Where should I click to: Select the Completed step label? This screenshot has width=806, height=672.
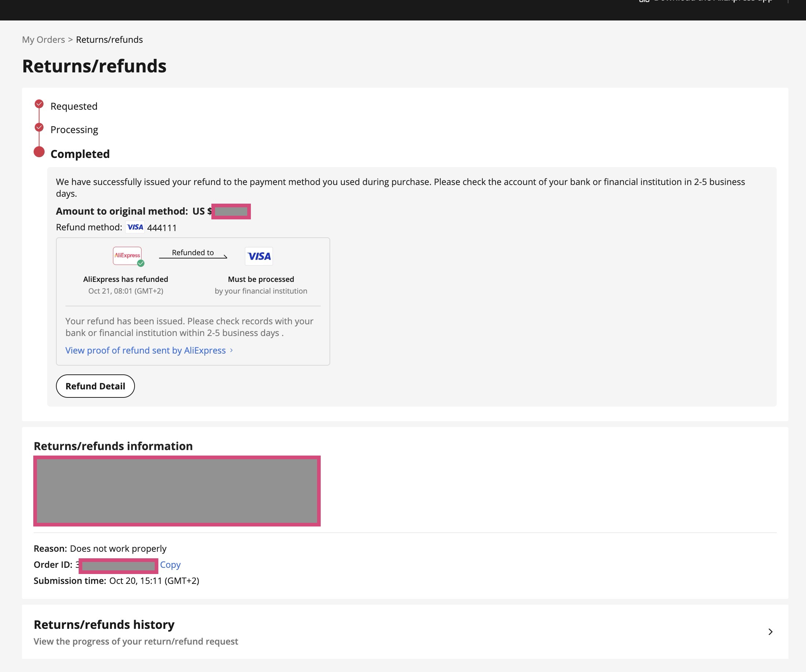tap(80, 154)
